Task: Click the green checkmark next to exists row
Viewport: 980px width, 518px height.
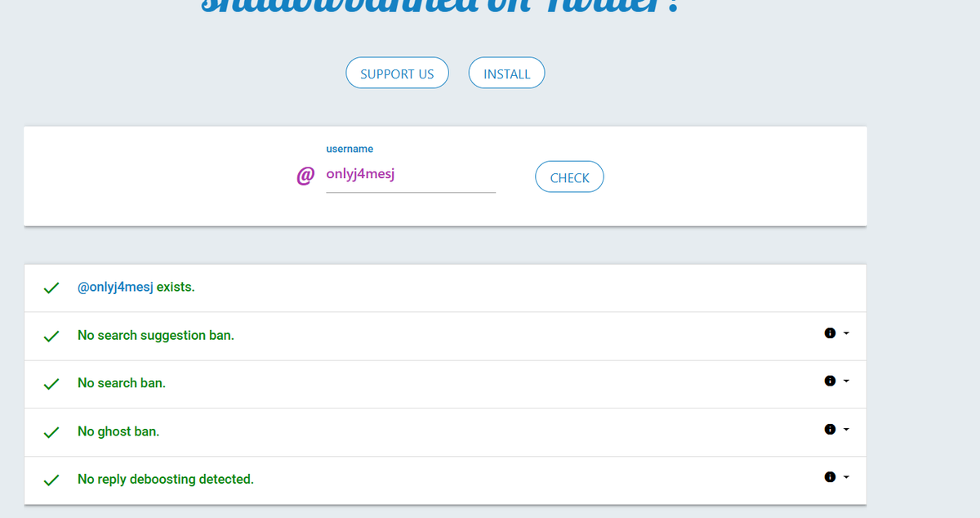Action: (51, 288)
